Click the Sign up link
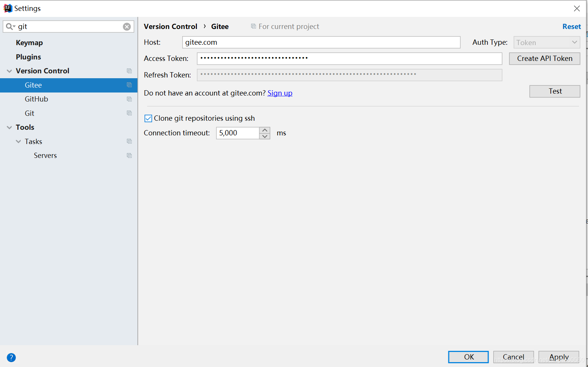Viewport: 588px width, 367px height. point(280,93)
